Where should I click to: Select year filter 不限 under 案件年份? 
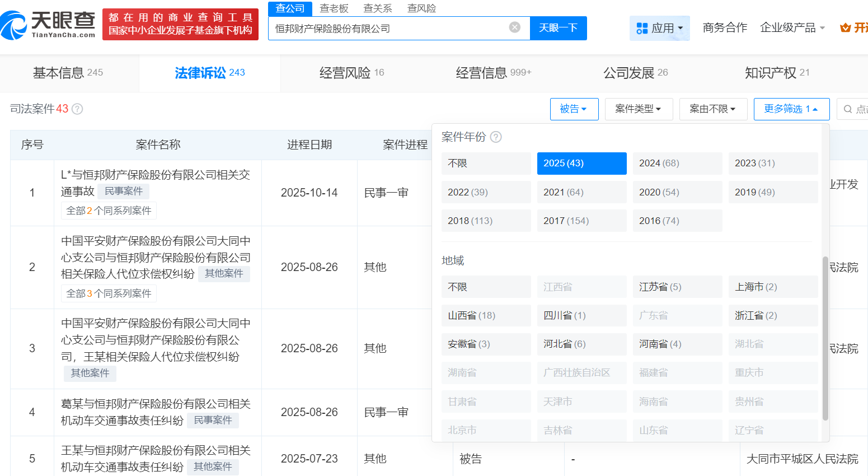pos(486,164)
